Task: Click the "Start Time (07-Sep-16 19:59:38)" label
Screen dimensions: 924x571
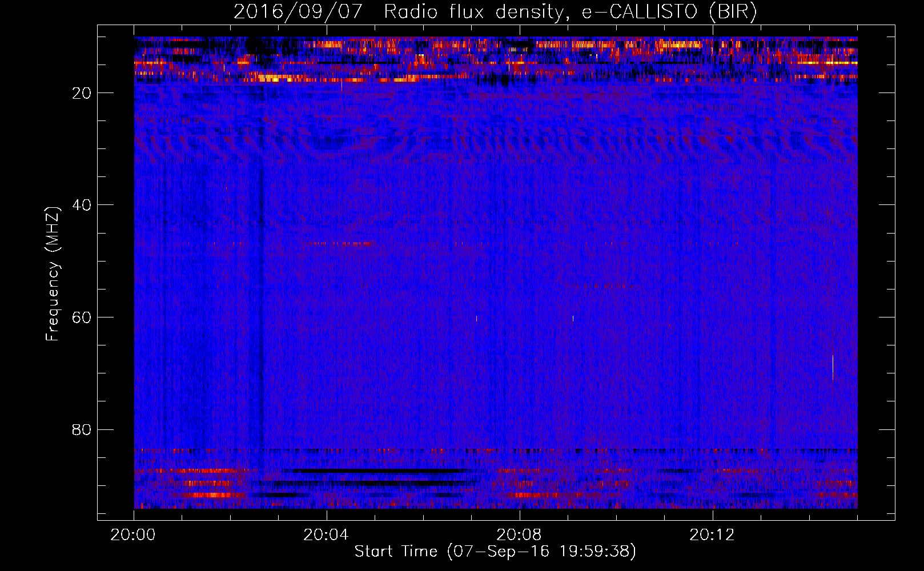Action: coord(495,552)
